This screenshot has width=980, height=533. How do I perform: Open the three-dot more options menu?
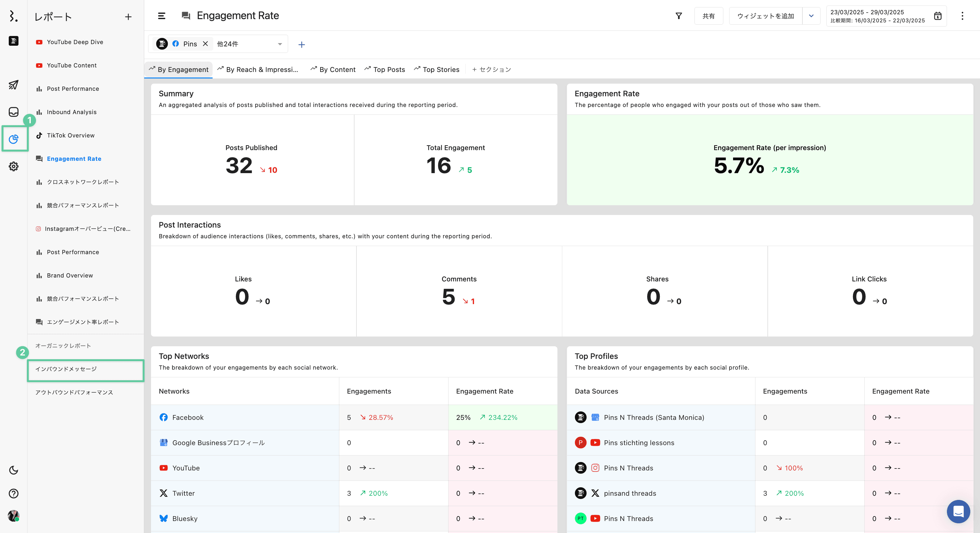(962, 16)
